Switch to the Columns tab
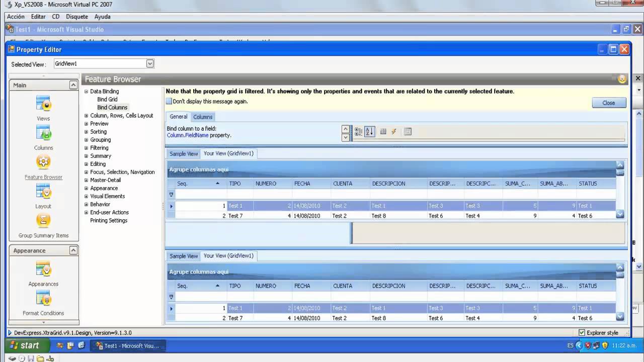 (203, 117)
